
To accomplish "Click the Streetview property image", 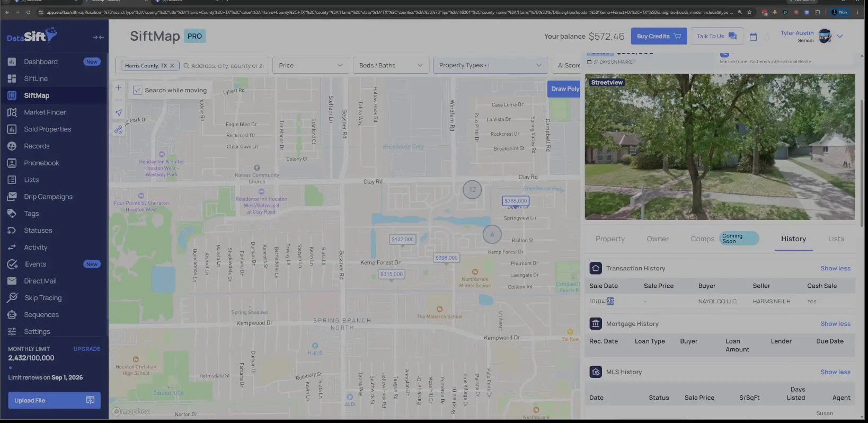I will (x=720, y=147).
